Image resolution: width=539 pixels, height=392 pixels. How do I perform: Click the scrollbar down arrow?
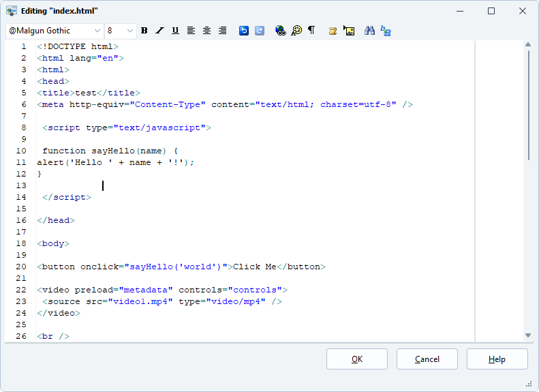(528, 335)
